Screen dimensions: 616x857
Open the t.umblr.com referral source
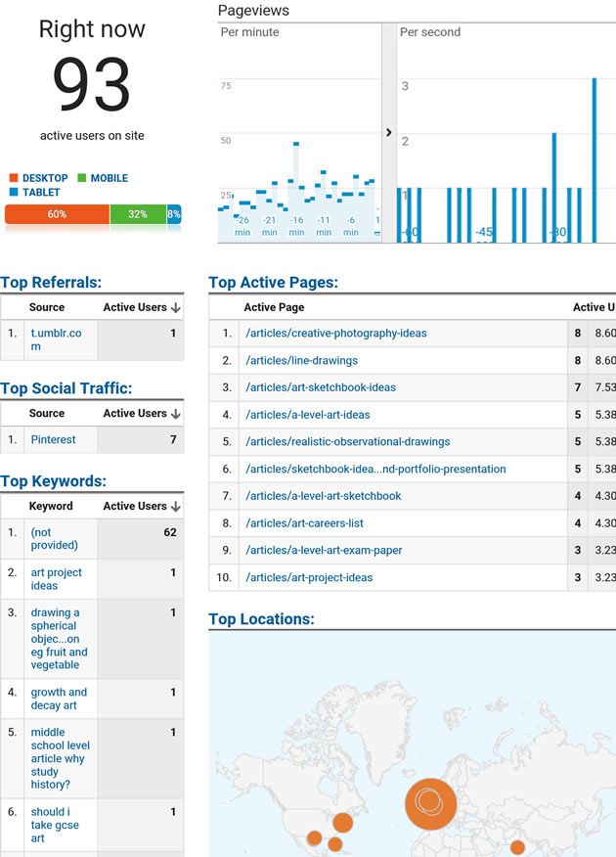click(x=56, y=339)
